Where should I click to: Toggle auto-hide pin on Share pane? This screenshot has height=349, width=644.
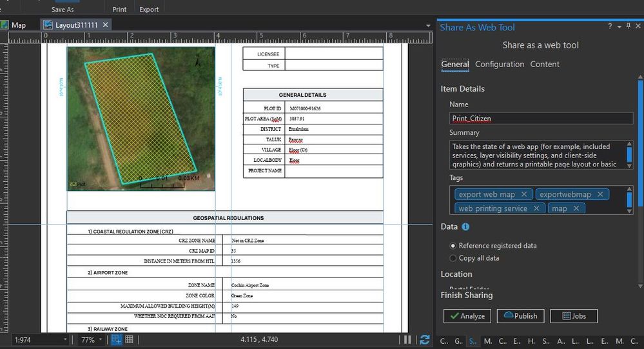[629, 26]
